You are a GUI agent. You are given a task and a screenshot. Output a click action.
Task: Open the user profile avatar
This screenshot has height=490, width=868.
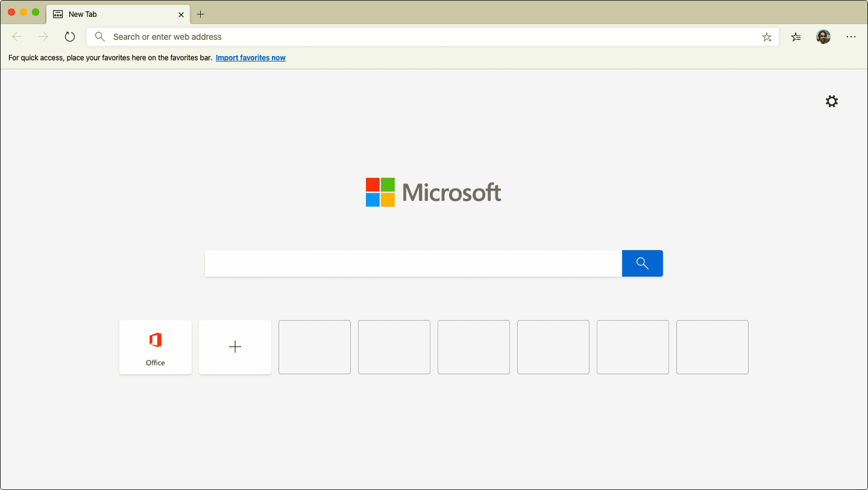click(x=824, y=37)
